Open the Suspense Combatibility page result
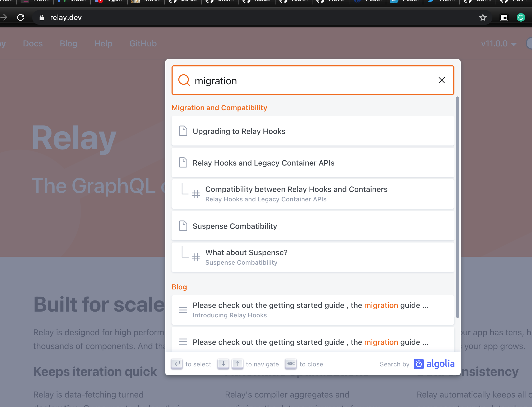Image resolution: width=532 pixels, height=407 pixels. pos(235,226)
